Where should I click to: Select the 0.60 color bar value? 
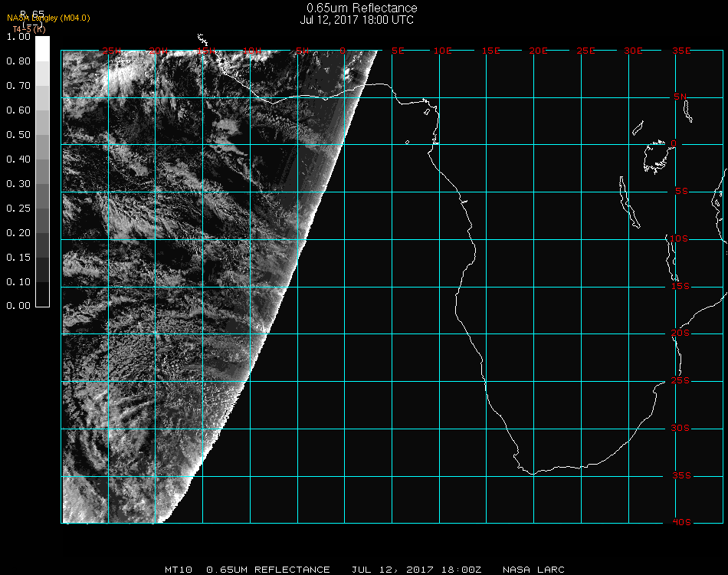18,110
